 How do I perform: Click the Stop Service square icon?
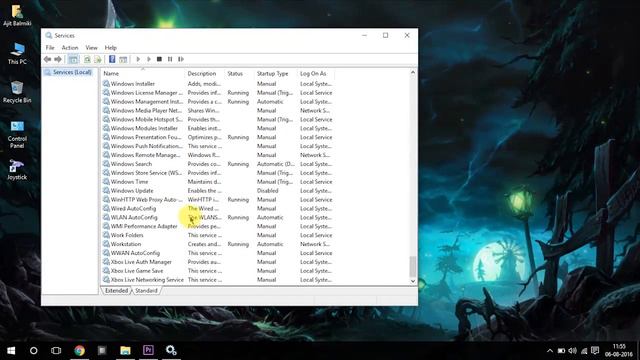[x=159, y=59]
